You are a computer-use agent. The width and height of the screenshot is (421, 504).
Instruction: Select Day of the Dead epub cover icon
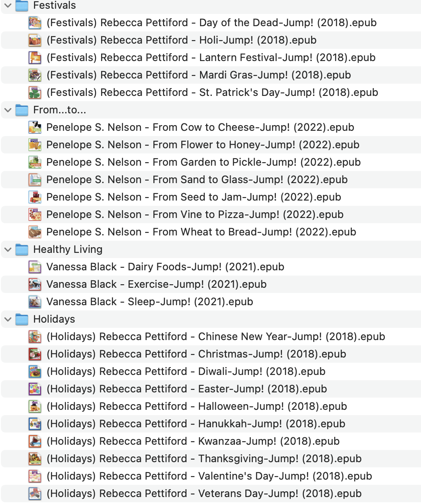coord(35,23)
